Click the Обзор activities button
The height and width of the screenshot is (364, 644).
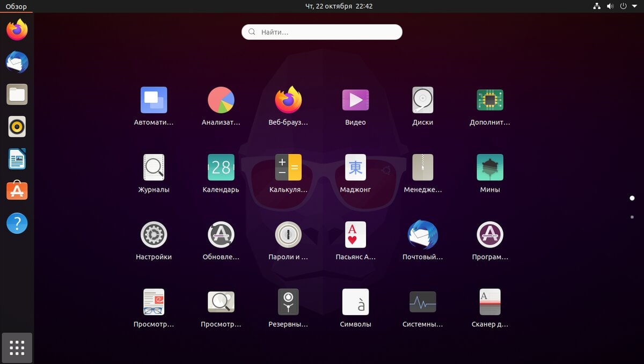click(16, 6)
